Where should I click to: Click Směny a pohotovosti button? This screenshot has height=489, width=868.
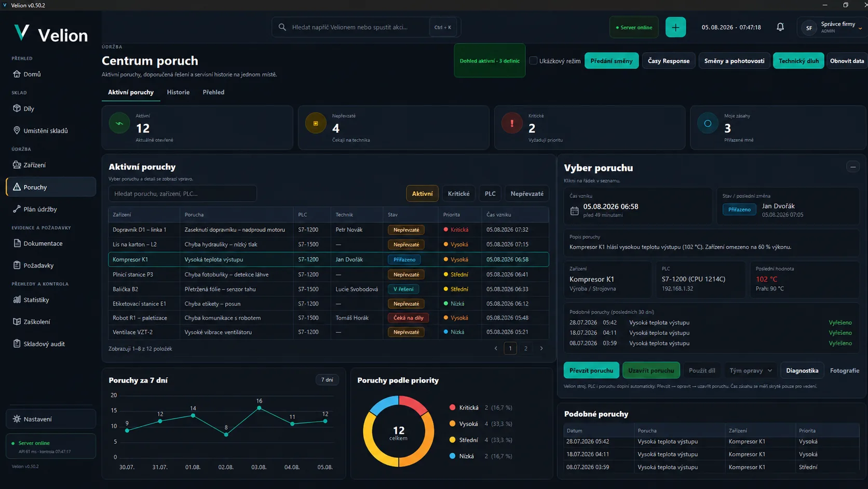coord(734,61)
